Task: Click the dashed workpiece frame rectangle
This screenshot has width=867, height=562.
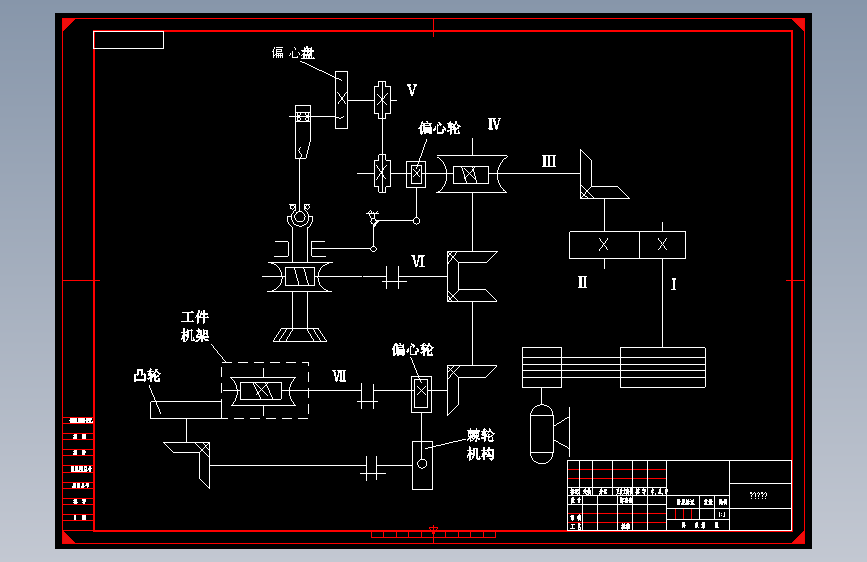Action: point(265,391)
